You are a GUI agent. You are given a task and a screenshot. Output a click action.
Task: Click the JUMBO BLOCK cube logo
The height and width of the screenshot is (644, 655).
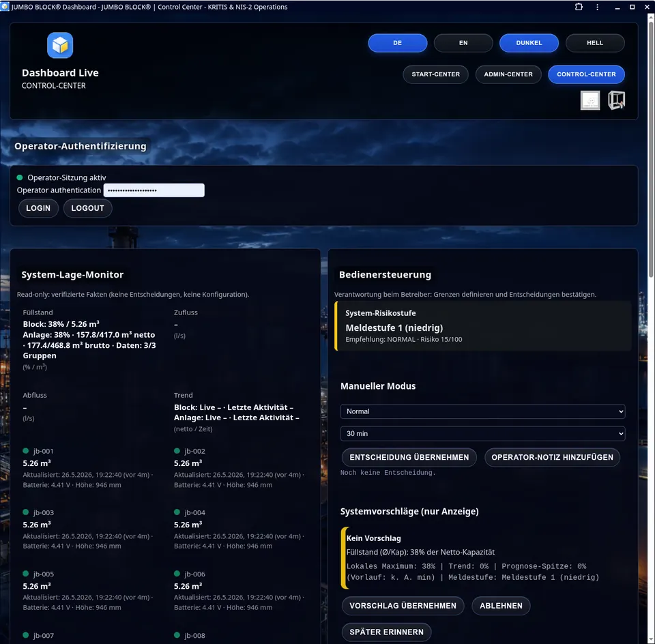click(60, 45)
